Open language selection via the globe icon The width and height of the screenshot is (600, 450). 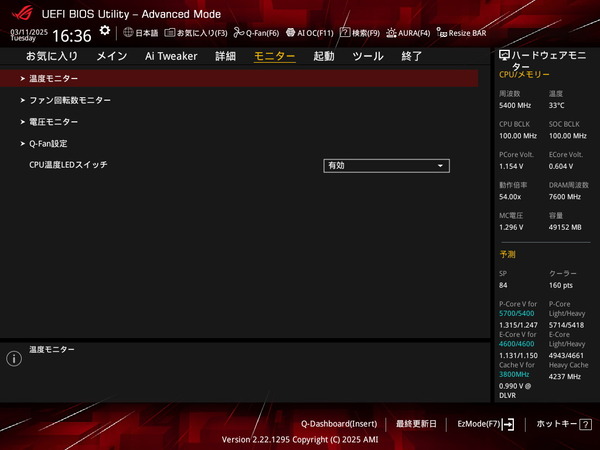pyautogui.click(x=140, y=33)
